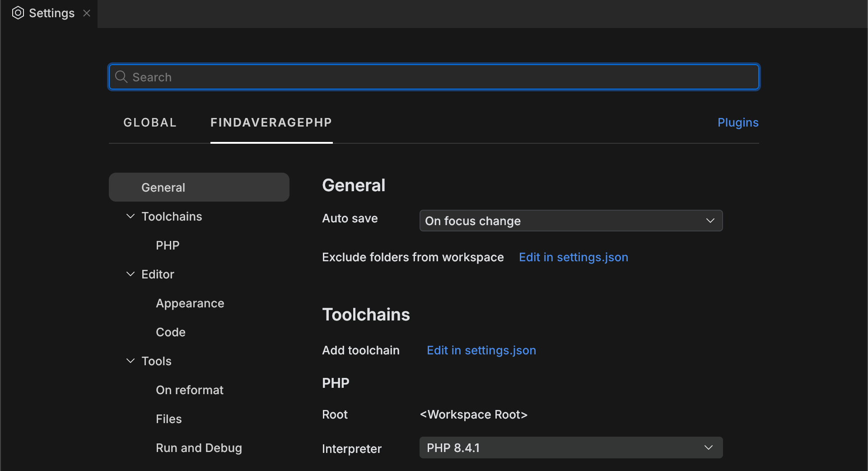This screenshot has width=868, height=471.
Task: Navigate to Run and Debug settings
Action: point(199,448)
